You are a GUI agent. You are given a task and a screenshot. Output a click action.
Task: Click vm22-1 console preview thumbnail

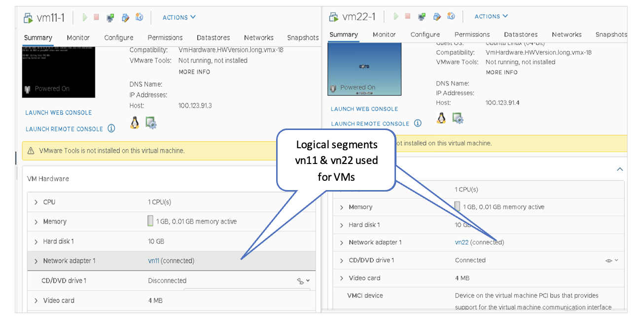(365, 69)
